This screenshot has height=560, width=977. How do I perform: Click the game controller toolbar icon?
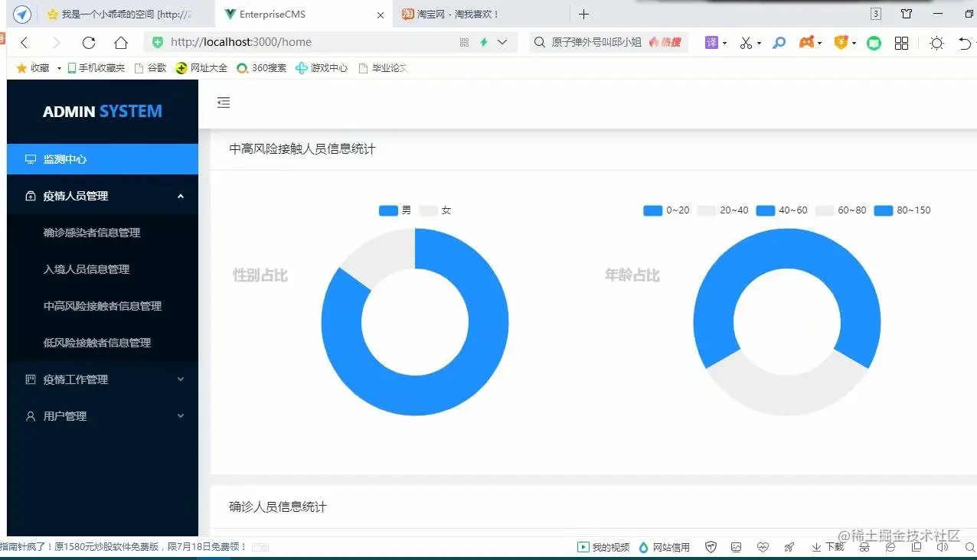point(806,43)
